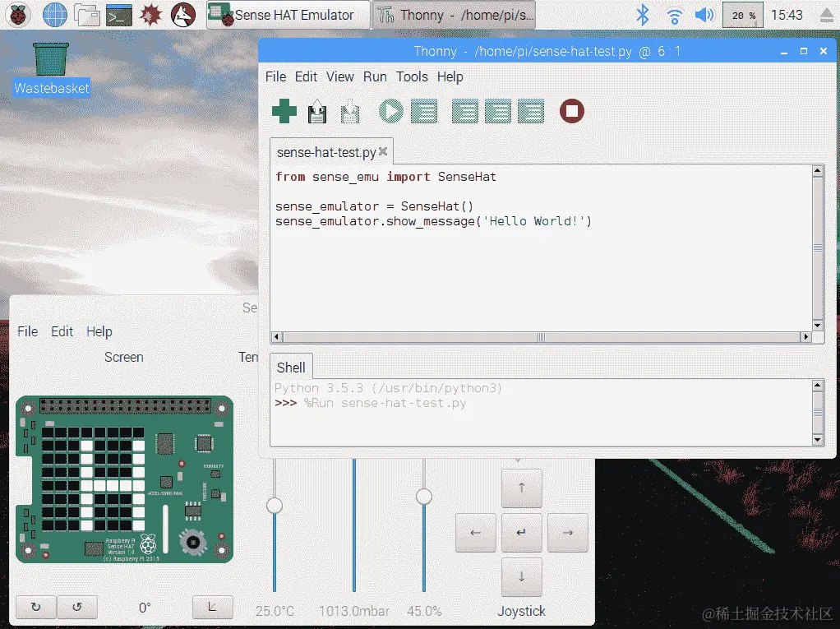The width and height of the screenshot is (840, 629).
Task: Open Help menu in Sense HAT Emulator
Action: coord(99,332)
